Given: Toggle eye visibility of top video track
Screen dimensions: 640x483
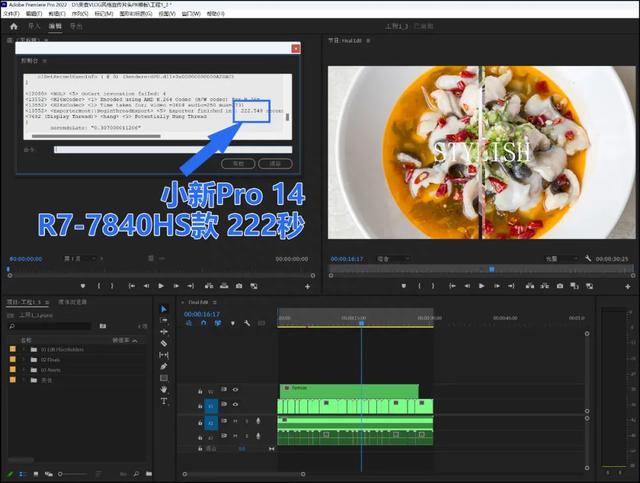Looking at the screenshot, I should pyautogui.click(x=236, y=390).
